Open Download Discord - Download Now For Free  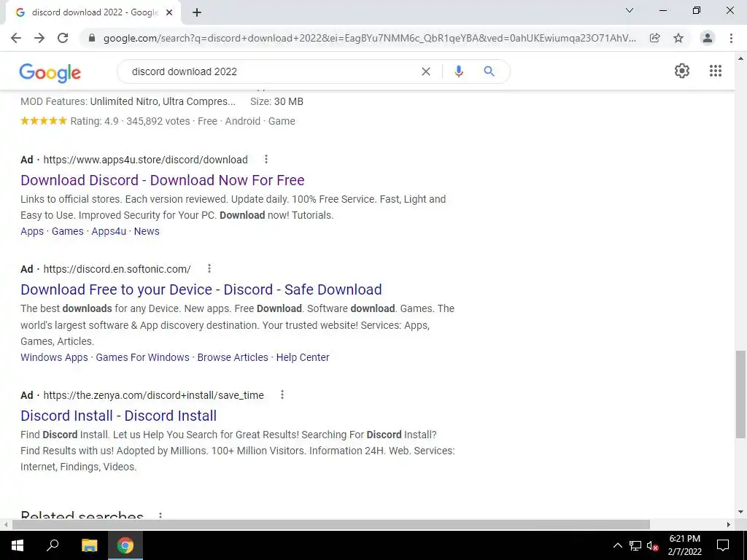coord(163,180)
